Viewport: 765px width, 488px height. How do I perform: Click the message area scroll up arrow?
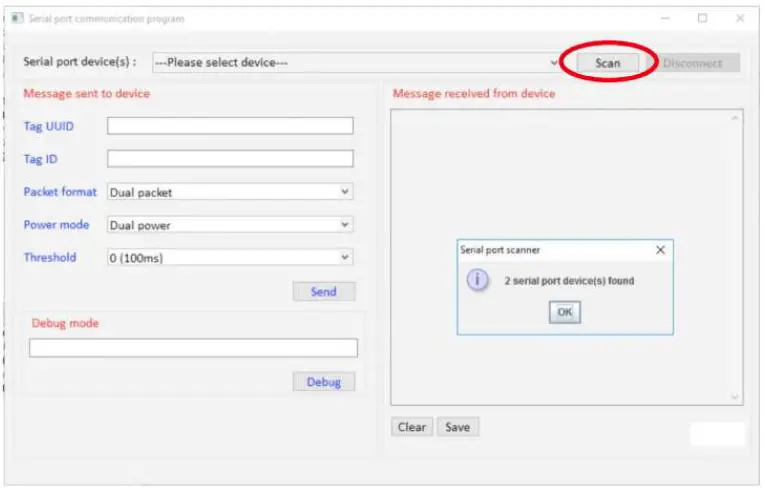[x=735, y=118]
